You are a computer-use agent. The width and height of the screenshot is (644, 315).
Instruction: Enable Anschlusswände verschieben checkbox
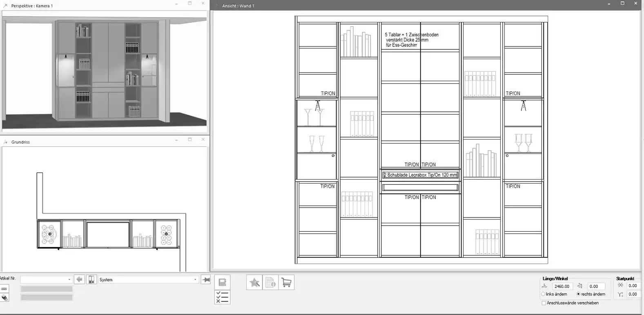pos(544,303)
